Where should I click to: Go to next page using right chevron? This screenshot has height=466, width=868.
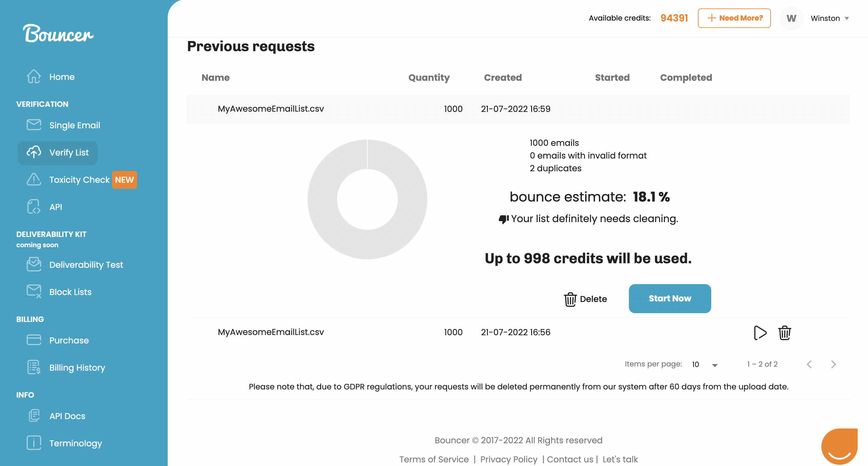coord(833,364)
